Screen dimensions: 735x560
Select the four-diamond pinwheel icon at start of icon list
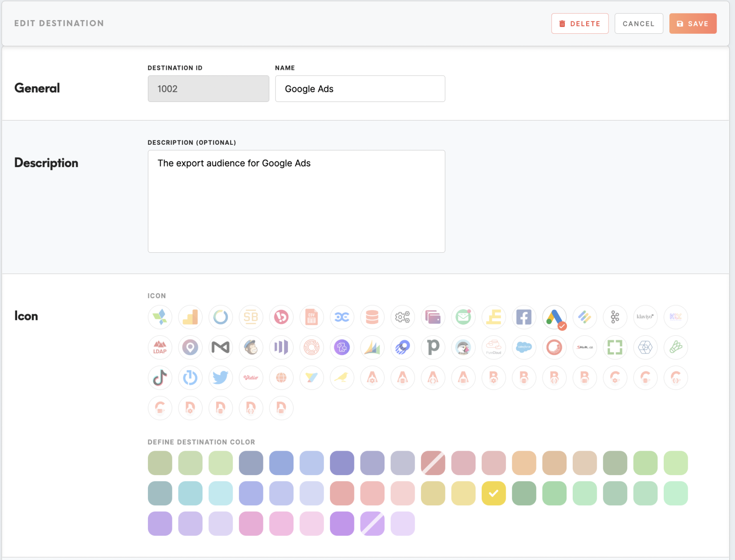point(160,317)
